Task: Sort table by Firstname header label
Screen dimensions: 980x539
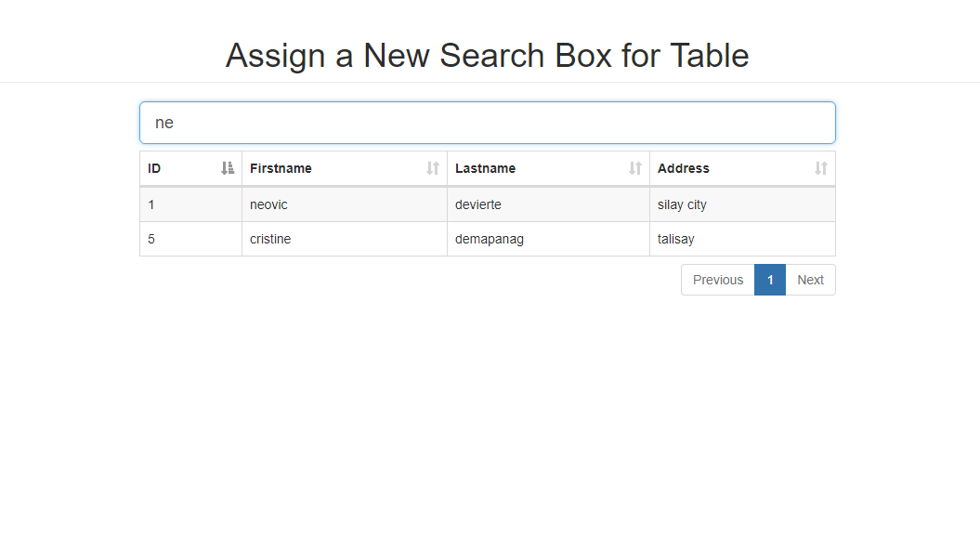Action: 281,168
